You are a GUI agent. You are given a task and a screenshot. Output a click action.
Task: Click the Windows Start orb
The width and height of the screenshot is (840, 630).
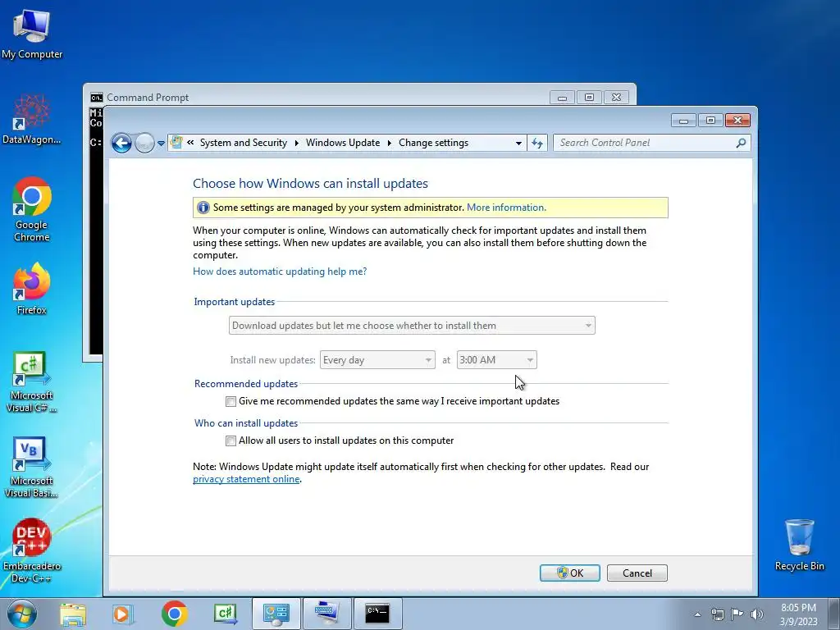[22, 614]
